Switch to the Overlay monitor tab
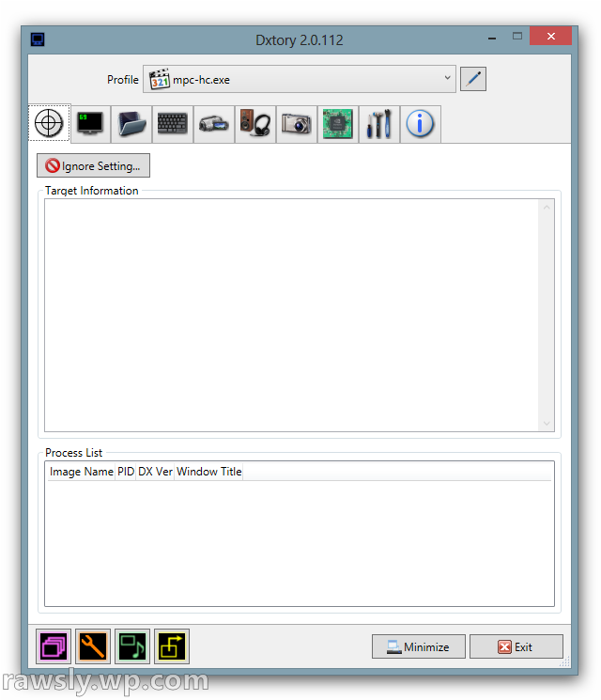The width and height of the screenshot is (601, 700). click(91, 124)
